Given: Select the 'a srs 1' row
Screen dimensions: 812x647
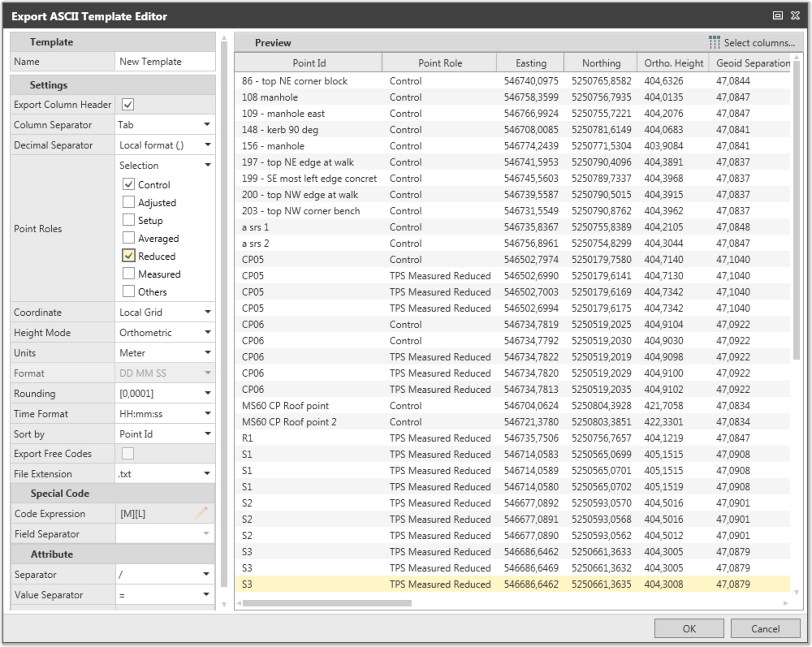Looking at the screenshot, I should coord(512,227).
